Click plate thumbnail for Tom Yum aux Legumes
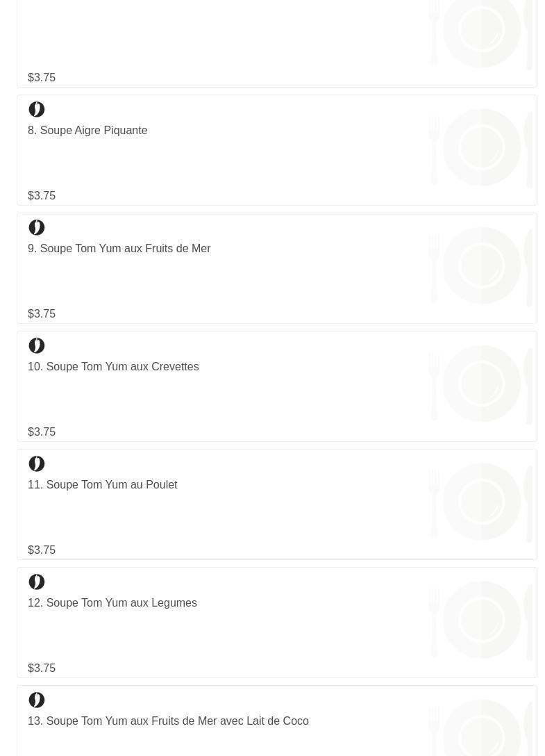 click(x=481, y=621)
